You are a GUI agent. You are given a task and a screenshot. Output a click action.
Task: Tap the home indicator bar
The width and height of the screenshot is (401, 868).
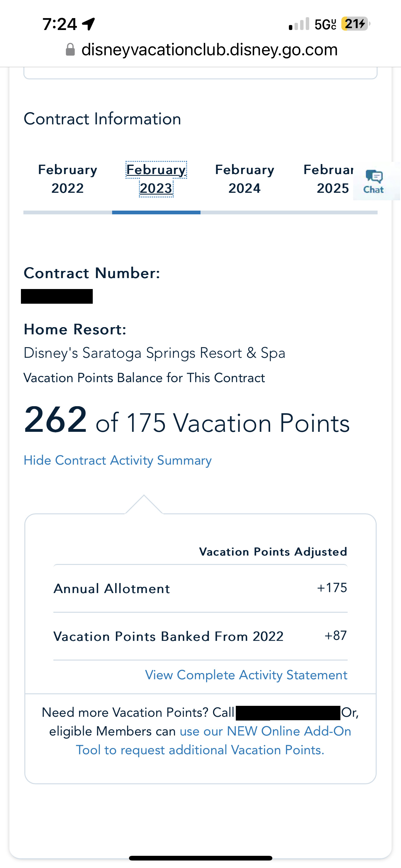coord(201,858)
